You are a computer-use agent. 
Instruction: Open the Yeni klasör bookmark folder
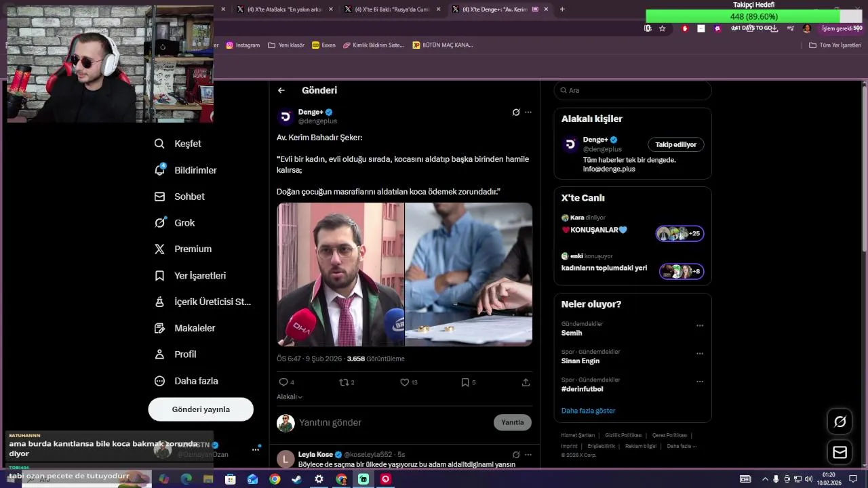(x=286, y=45)
